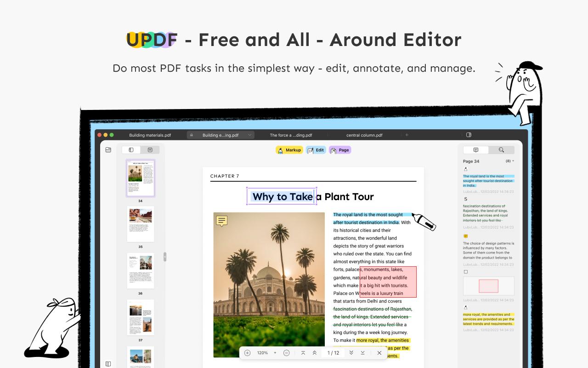
Task: Select the rectangle annotation preview in comments
Action: (488, 286)
